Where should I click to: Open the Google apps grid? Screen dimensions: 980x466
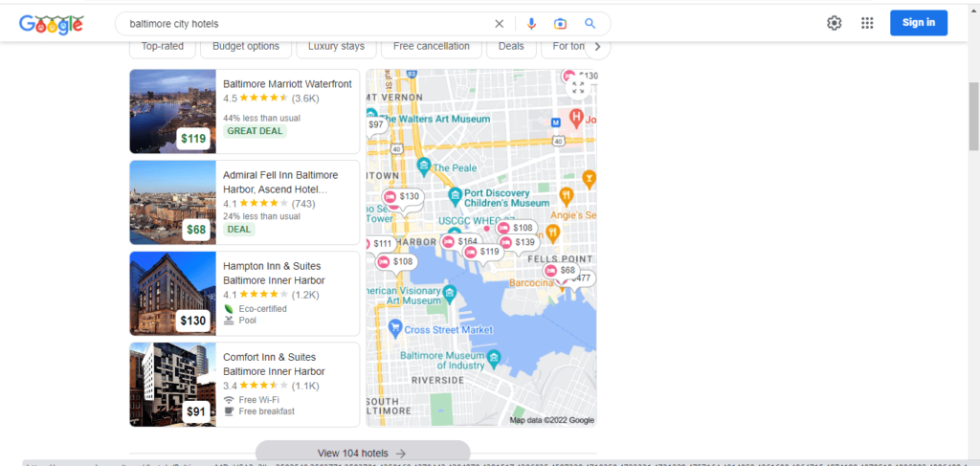coord(867,23)
